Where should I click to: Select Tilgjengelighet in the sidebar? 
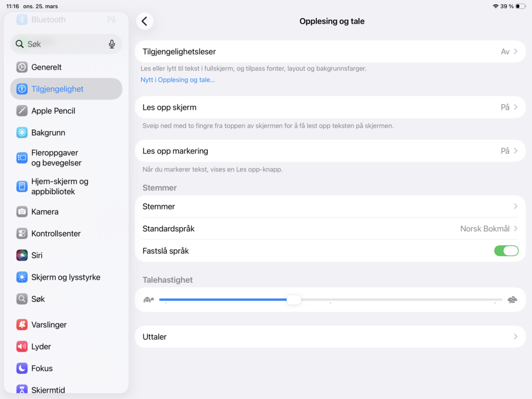click(x=66, y=89)
